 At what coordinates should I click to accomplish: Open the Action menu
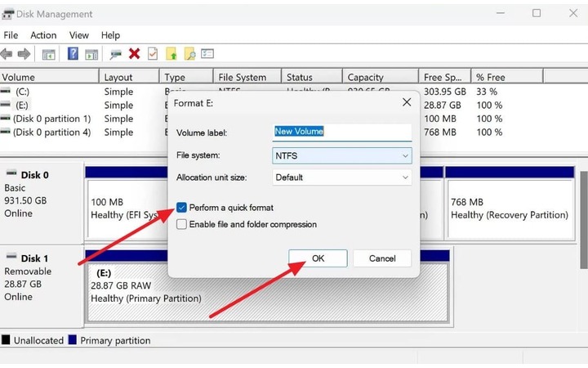click(x=43, y=35)
